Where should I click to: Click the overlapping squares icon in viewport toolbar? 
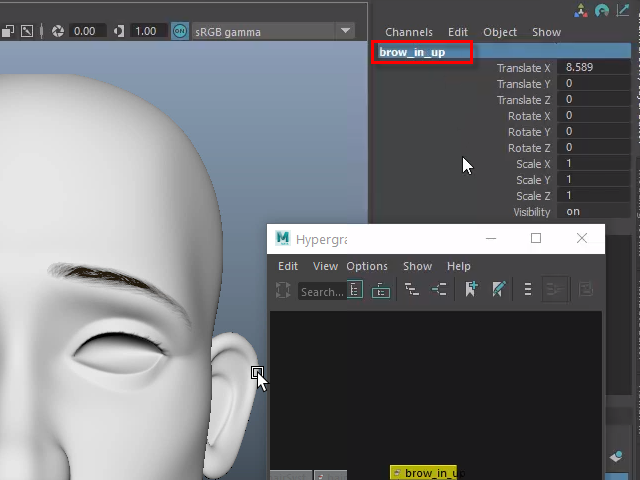coord(8,31)
